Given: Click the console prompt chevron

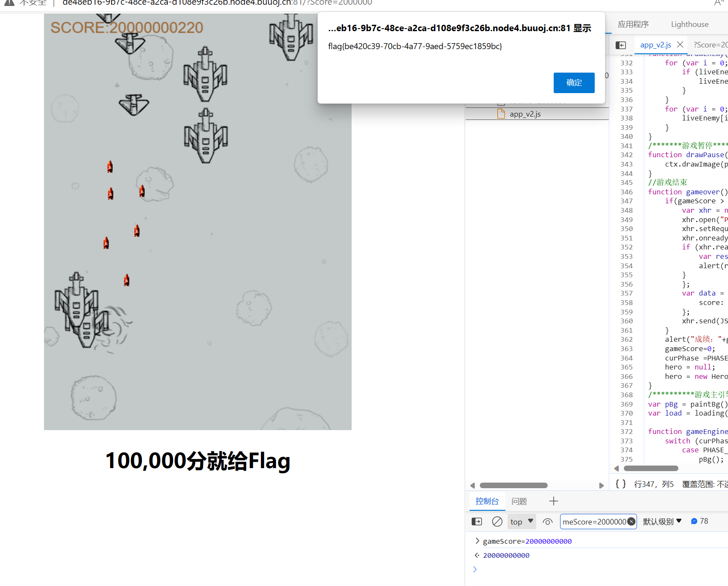Looking at the screenshot, I should pyautogui.click(x=475, y=569).
